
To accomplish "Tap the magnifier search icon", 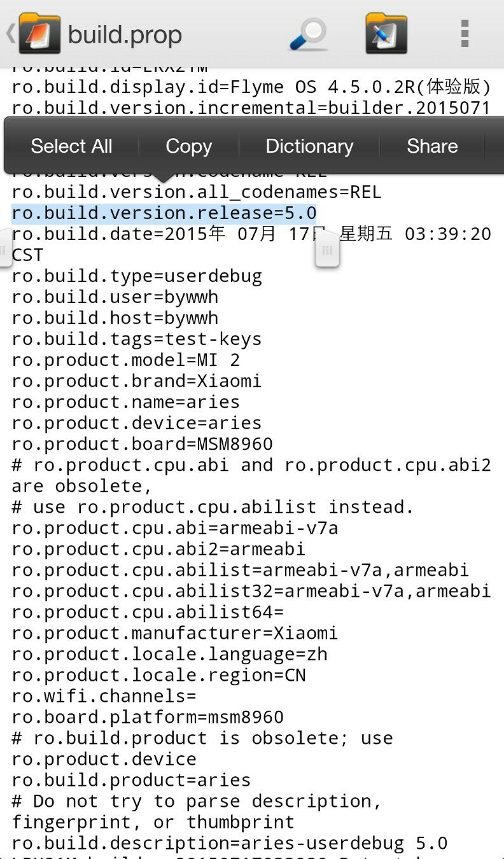I will (309, 34).
